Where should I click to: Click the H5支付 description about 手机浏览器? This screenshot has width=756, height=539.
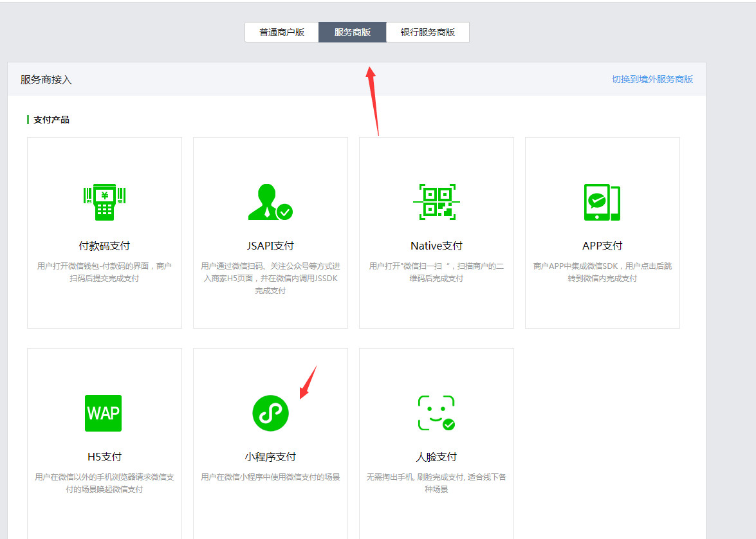click(x=105, y=483)
